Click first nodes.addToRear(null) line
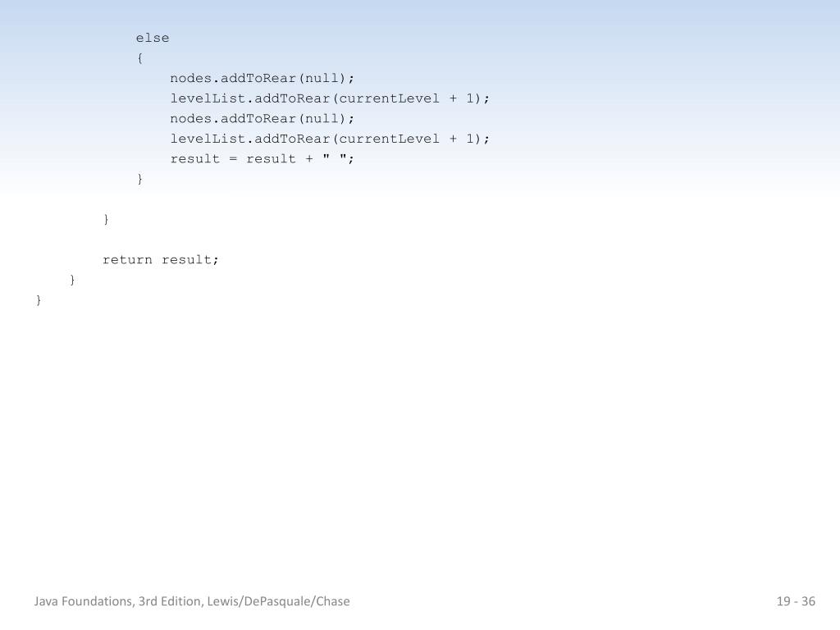 tap(262, 78)
